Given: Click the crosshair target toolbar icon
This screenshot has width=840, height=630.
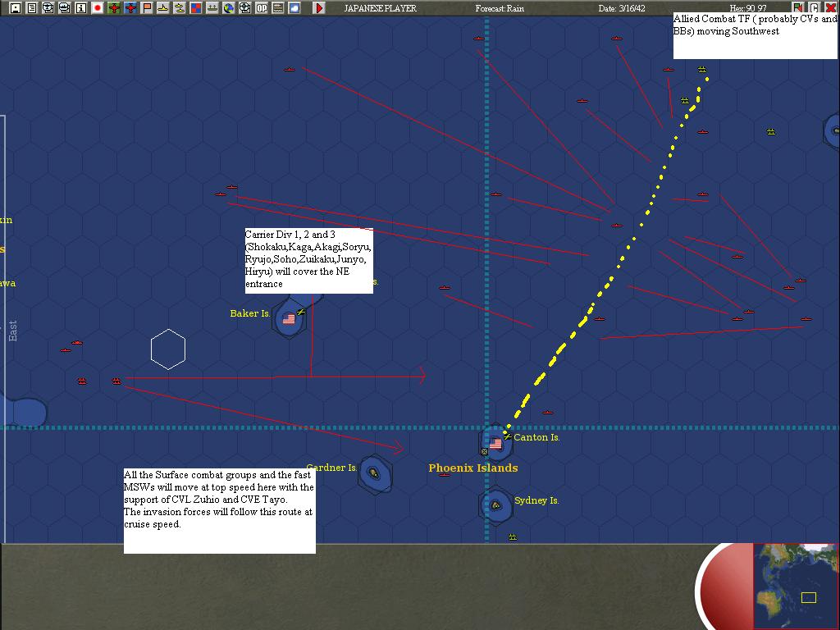Looking at the screenshot, I should click(x=244, y=8).
